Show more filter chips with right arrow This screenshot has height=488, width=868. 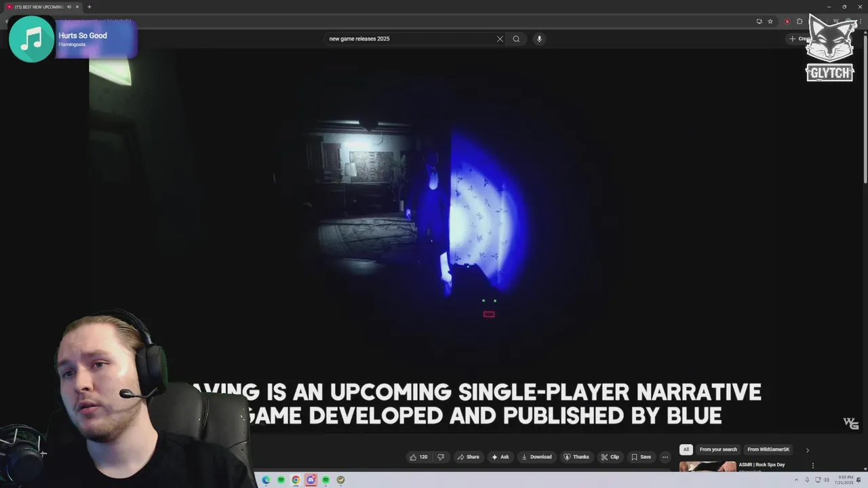tap(807, 450)
